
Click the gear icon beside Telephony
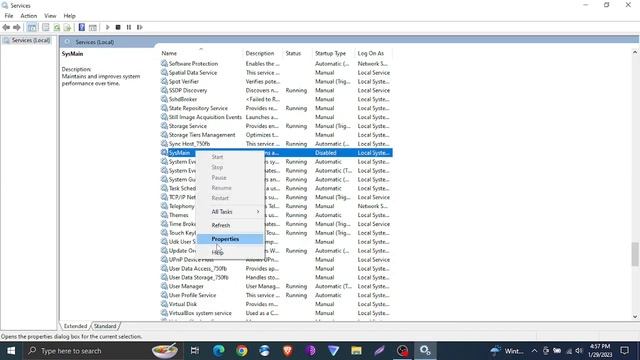pos(164,206)
